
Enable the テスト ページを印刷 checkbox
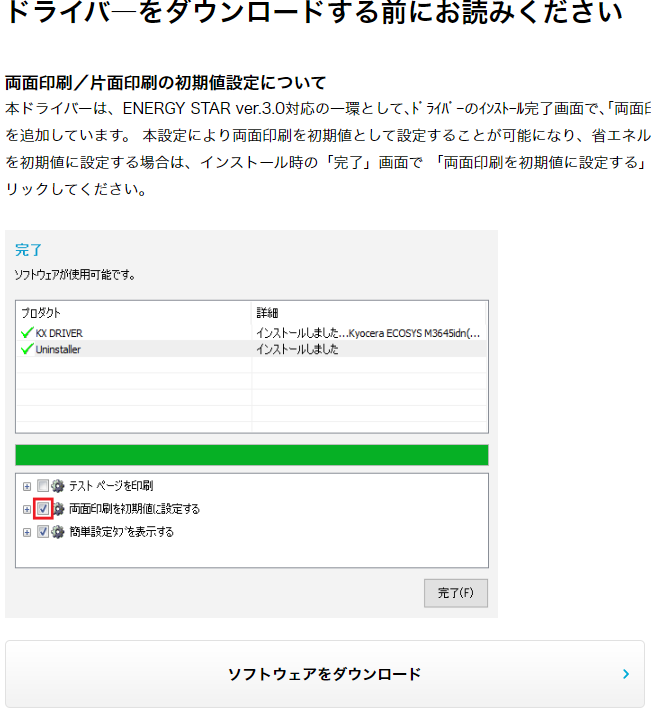(43, 486)
